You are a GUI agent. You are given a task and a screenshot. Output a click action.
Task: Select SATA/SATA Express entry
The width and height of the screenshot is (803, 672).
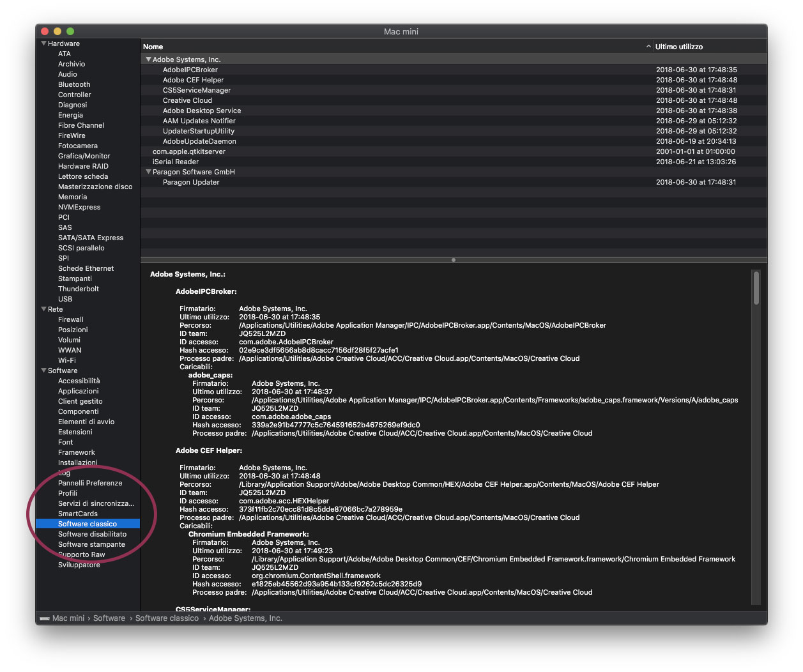(91, 238)
